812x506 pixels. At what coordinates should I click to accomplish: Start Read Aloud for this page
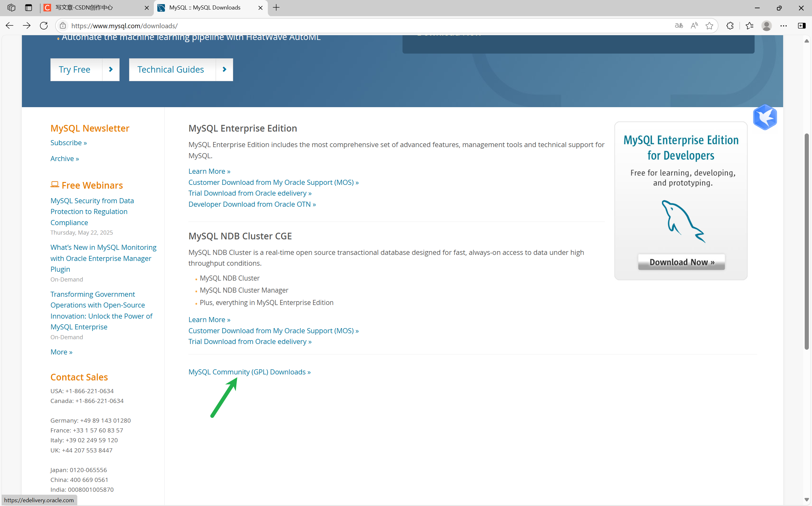tap(694, 25)
